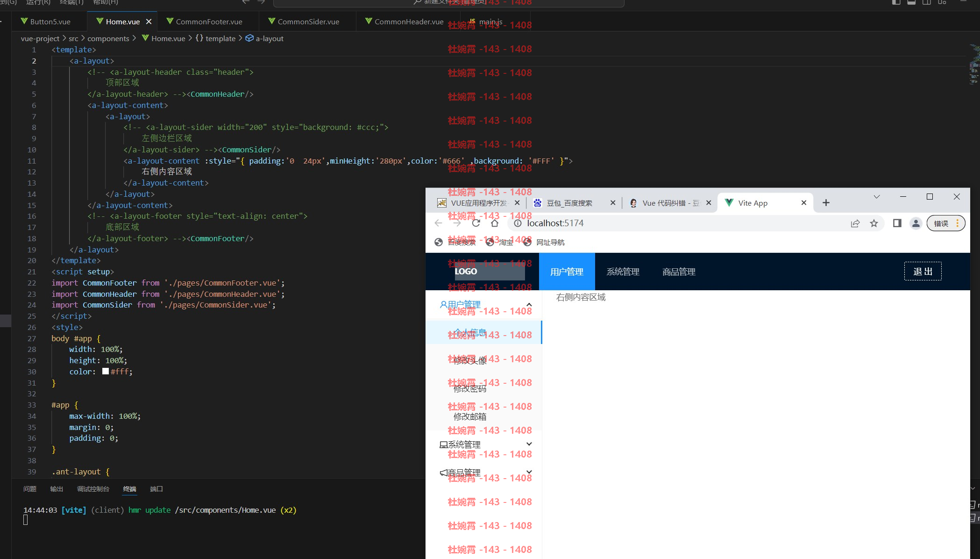Viewport: 980px width, 559px height.
Task: Click the editor minimap
Action: [x=974, y=65]
